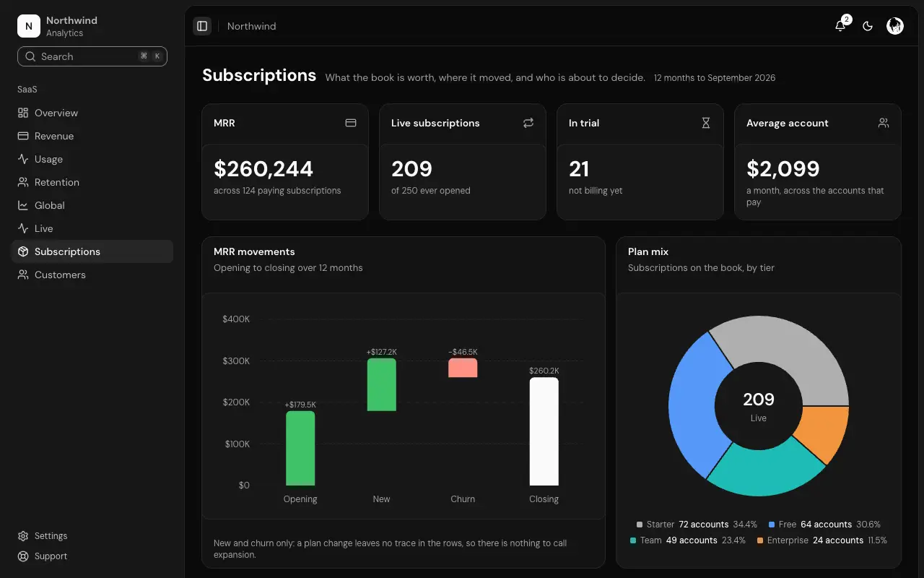Click the Retention people icon
Viewport: 924px width, 578px height.
point(23,182)
